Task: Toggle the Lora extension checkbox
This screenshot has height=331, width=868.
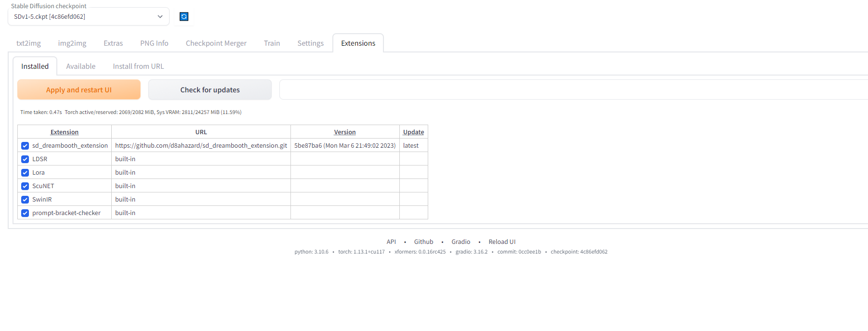Action: pyautogui.click(x=25, y=173)
